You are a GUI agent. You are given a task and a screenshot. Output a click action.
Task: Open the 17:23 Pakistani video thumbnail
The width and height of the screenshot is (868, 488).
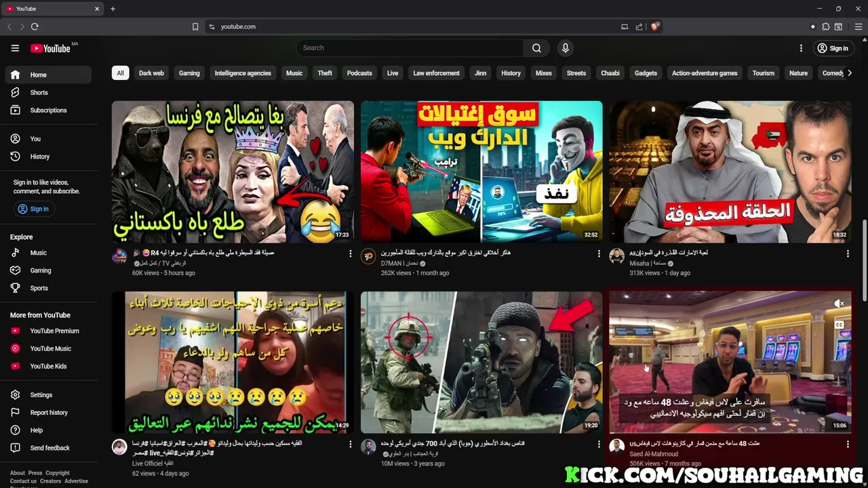pyautogui.click(x=233, y=171)
